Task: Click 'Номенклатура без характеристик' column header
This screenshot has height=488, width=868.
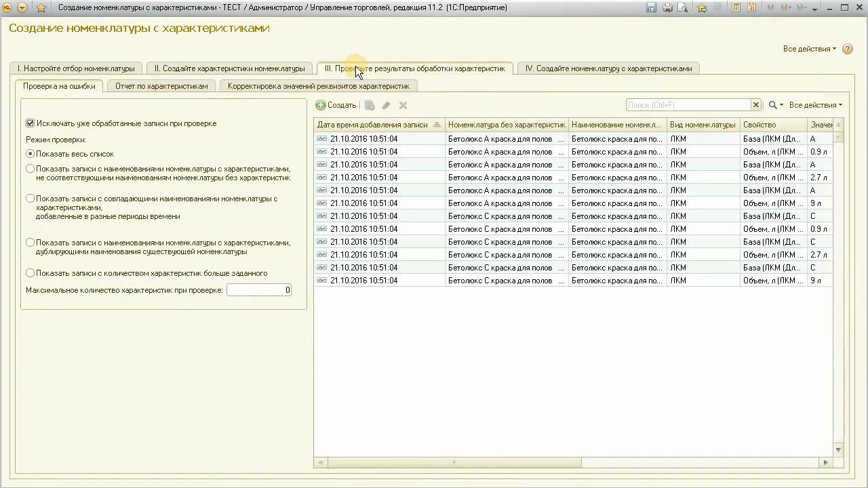Action: click(x=507, y=125)
